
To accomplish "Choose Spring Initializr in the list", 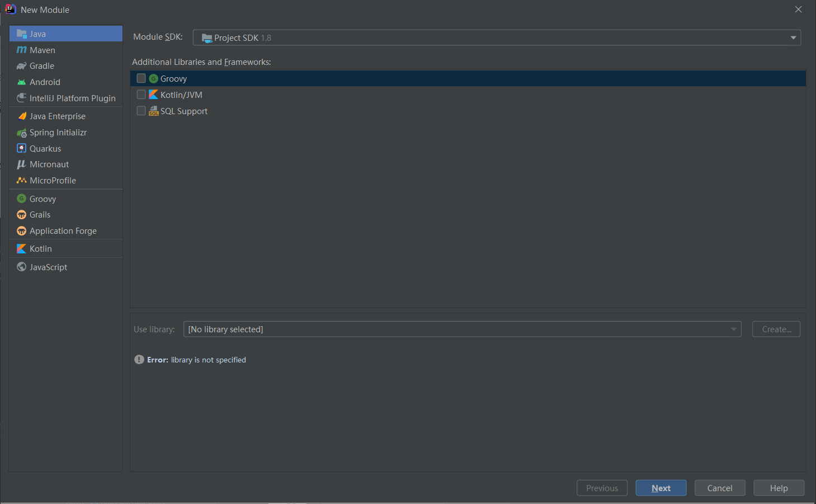I will point(66,133).
